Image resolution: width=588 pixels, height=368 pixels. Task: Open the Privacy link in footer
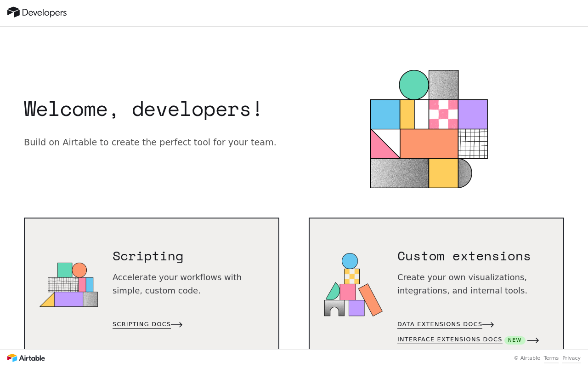pos(571,358)
